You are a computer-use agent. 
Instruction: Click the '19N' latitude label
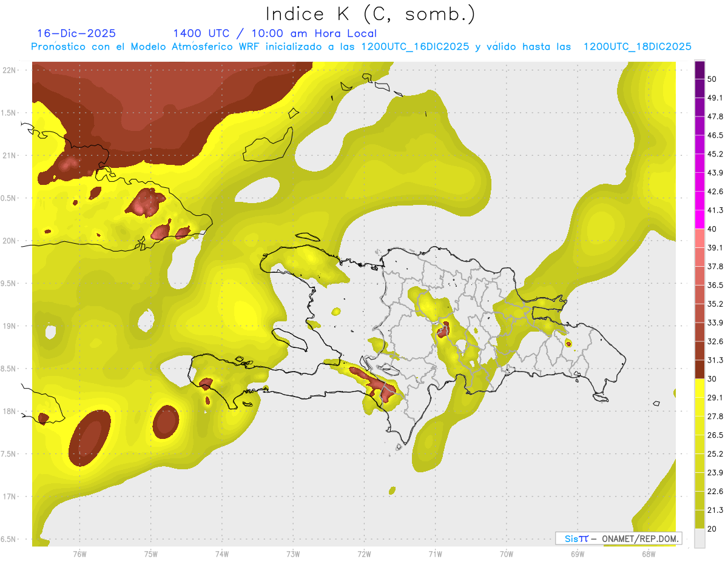(9, 326)
